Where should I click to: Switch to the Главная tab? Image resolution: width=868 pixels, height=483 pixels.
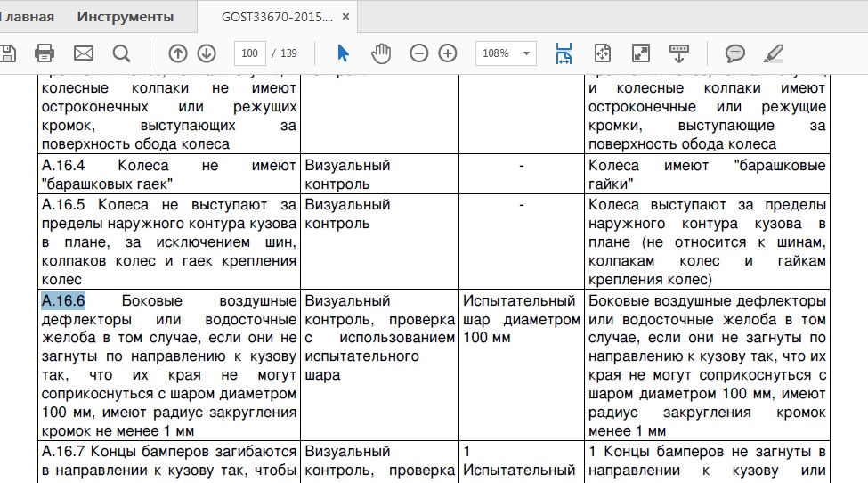28,17
